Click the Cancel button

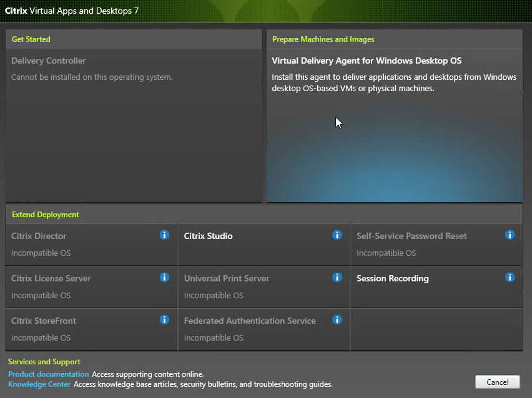click(x=498, y=382)
